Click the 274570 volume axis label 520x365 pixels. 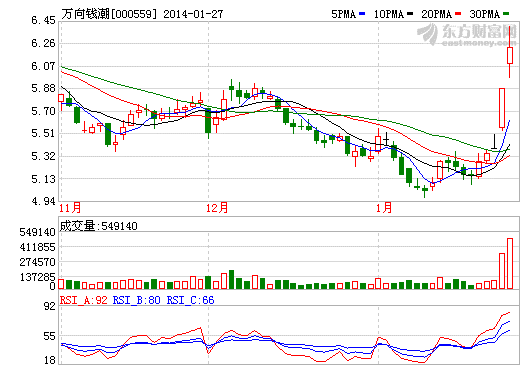(x=37, y=262)
